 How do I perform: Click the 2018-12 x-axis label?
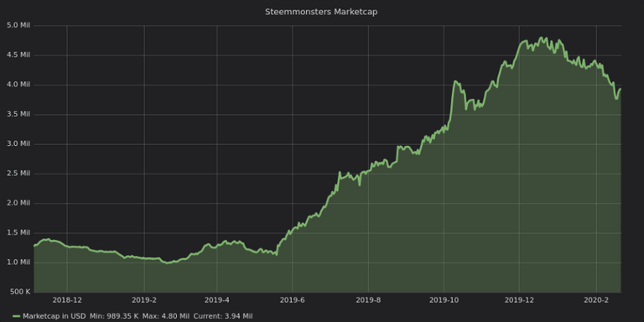click(x=67, y=300)
